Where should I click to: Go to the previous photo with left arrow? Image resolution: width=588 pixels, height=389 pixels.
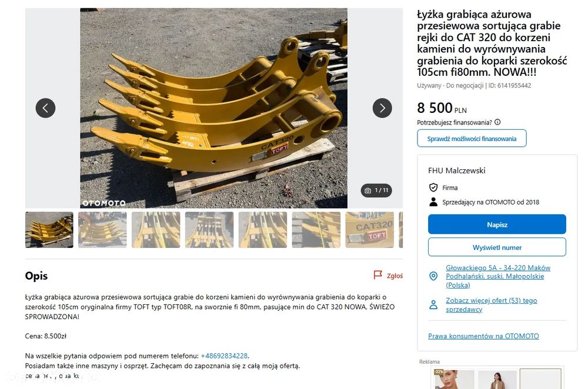click(45, 108)
